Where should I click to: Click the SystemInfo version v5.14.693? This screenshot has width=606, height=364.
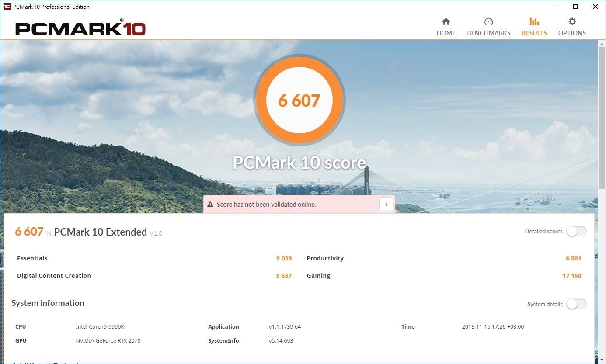281,341
